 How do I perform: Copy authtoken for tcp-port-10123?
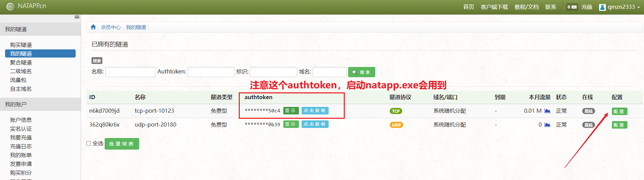point(315,111)
